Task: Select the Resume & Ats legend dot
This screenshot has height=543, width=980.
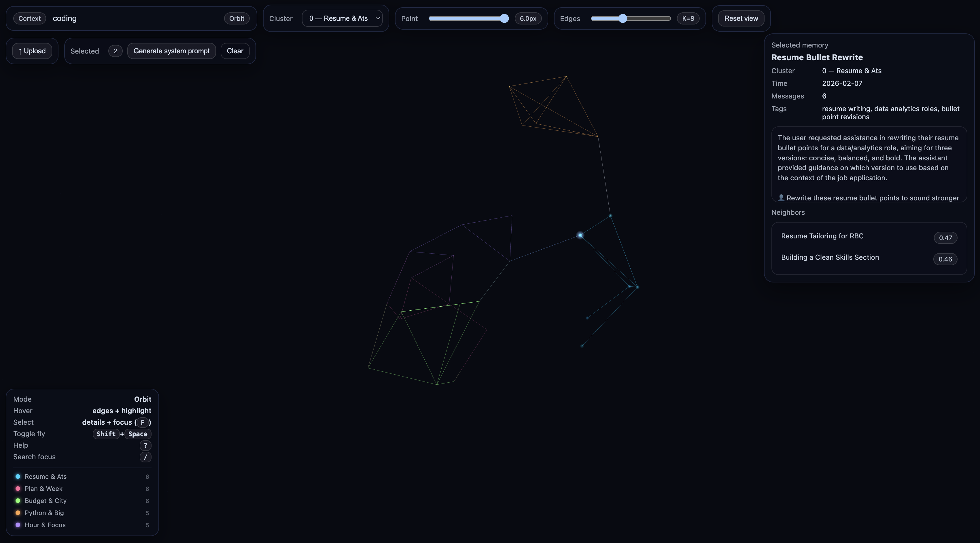Action: pyautogui.click(x=18, y=476)
